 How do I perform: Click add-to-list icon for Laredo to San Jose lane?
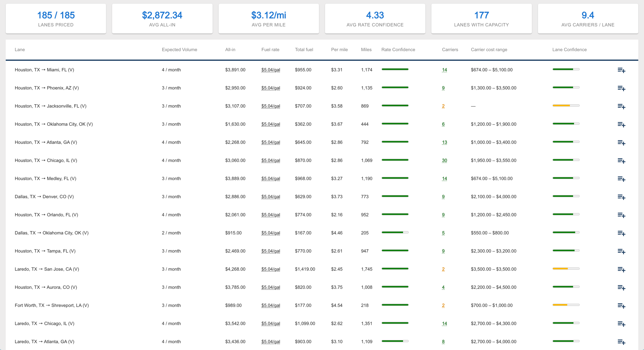click(x=621, y=270)
